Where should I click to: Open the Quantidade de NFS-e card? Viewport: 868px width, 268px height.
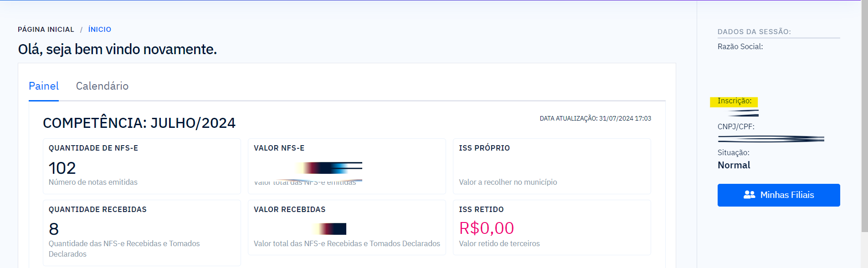[x=141, y=166]
